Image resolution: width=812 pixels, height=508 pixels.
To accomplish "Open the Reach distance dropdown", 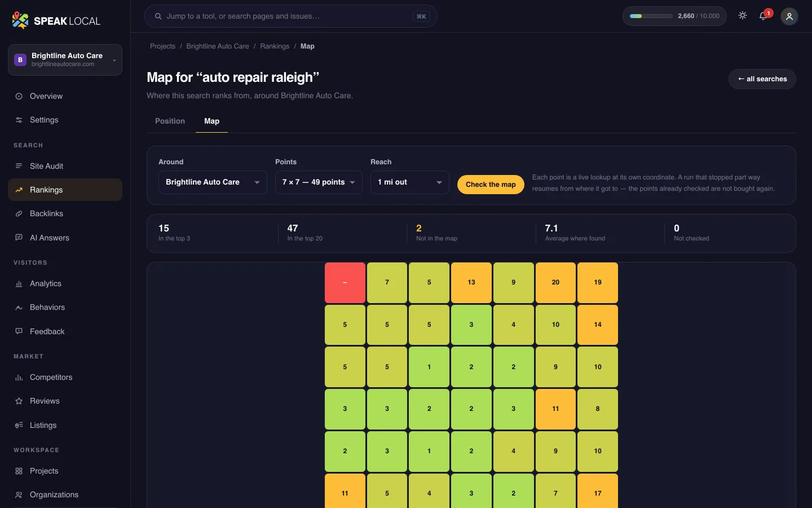I will pos(410,182).
